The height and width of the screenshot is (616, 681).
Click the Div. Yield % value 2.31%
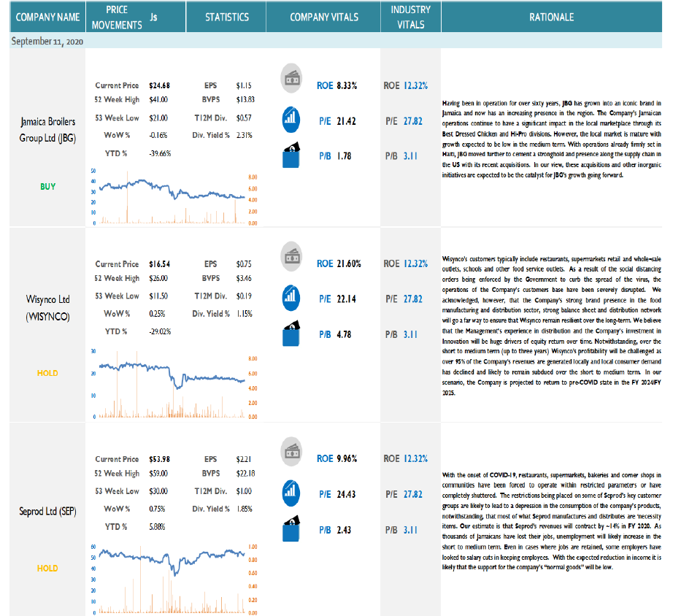[x=245, y=135]
